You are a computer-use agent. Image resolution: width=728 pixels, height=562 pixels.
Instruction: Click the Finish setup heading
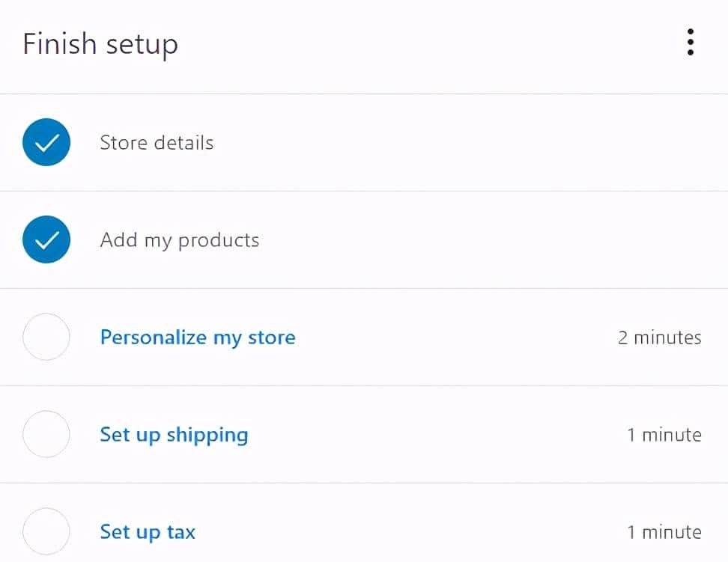pyautogui.click(x=100, y=44)
